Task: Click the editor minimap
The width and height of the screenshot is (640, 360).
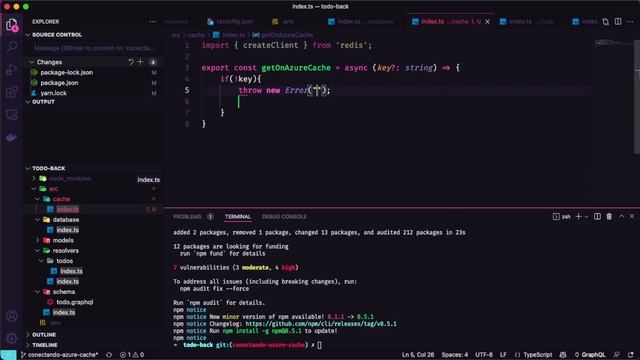Action: [612, 43]
